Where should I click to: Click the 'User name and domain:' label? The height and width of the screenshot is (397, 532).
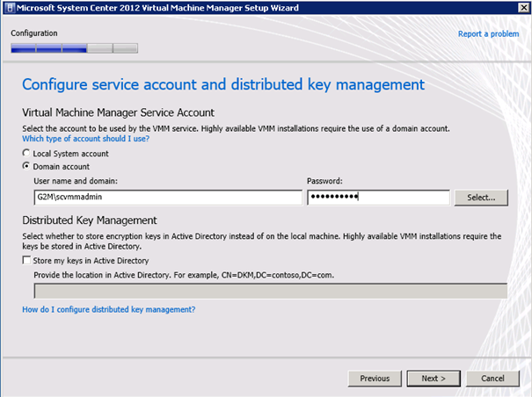pyautogui.click(x=76, y=181)
